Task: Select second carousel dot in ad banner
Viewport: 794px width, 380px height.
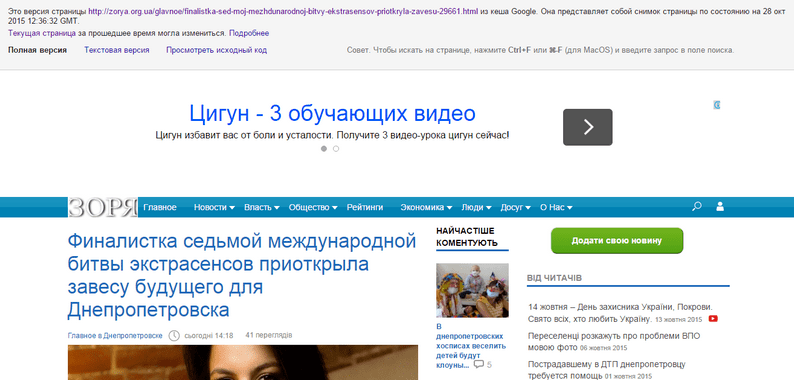Action: (336, 149)
